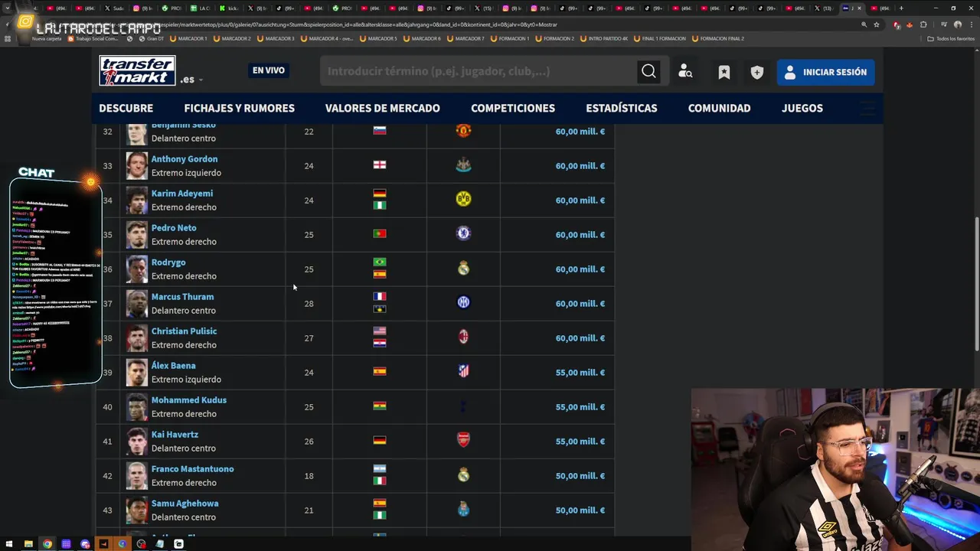980x551 pixels.
Task: Click Portugal flag in Pedro Neto row
Action: click(x=380, y=233)
